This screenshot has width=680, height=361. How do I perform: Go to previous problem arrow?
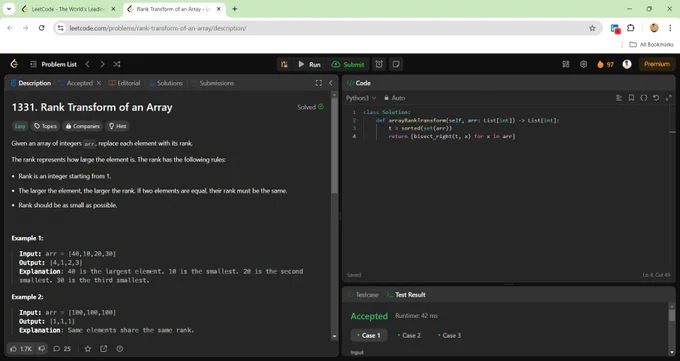click(x=88, y=64)
